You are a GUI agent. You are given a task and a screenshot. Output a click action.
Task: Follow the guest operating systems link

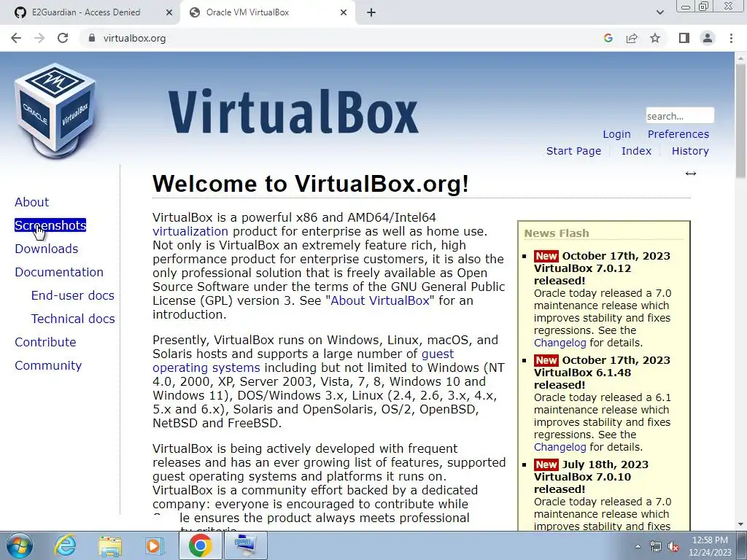point(303,361)
